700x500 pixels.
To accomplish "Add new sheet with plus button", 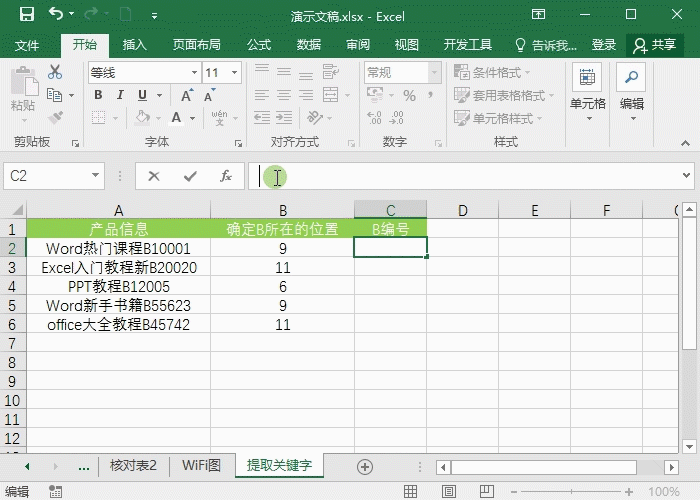I will [365, 467].
